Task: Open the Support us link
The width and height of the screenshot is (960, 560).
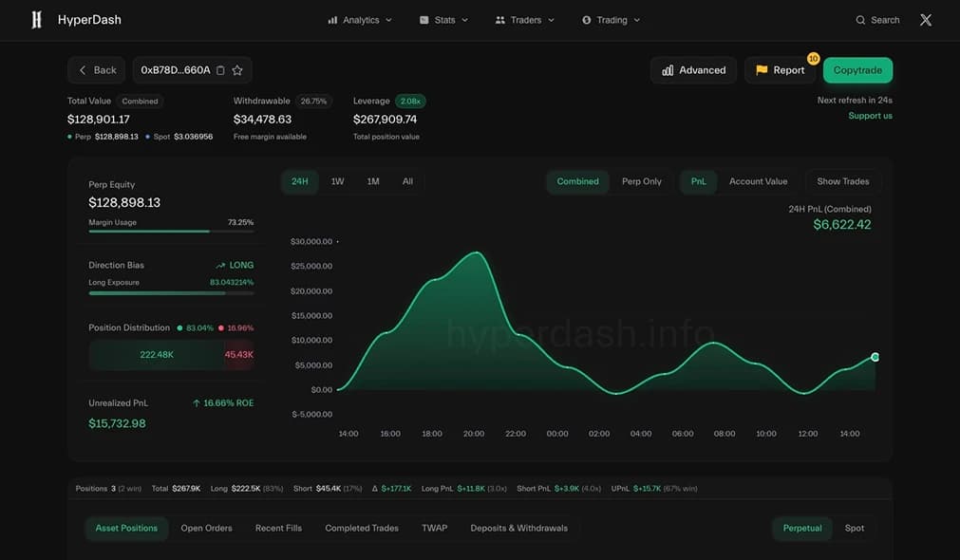Action: [871, 115]
